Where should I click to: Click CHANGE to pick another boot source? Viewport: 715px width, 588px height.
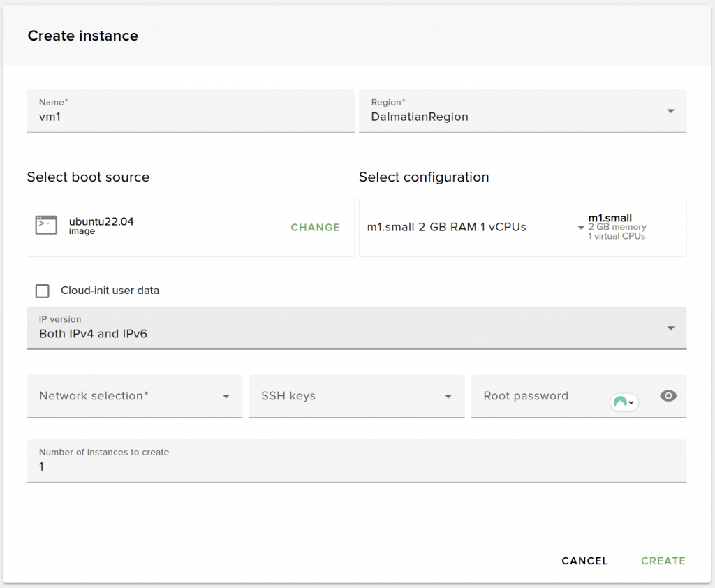[315, 227]
